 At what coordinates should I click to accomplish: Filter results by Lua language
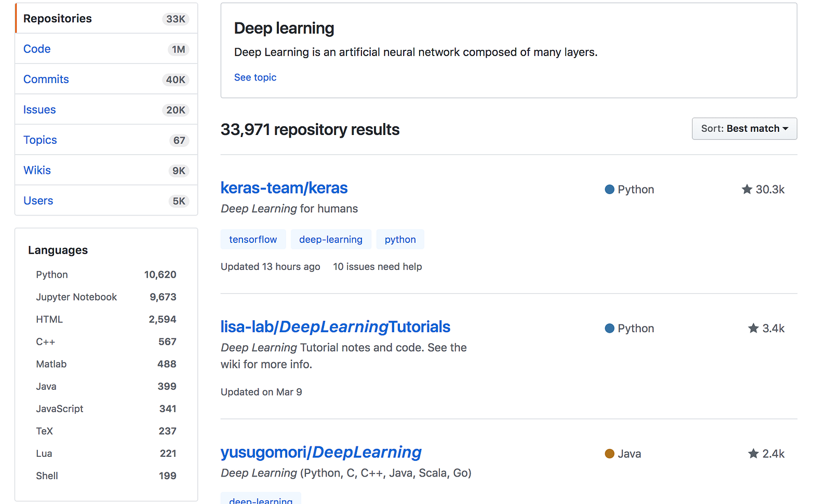pos(106,453)
